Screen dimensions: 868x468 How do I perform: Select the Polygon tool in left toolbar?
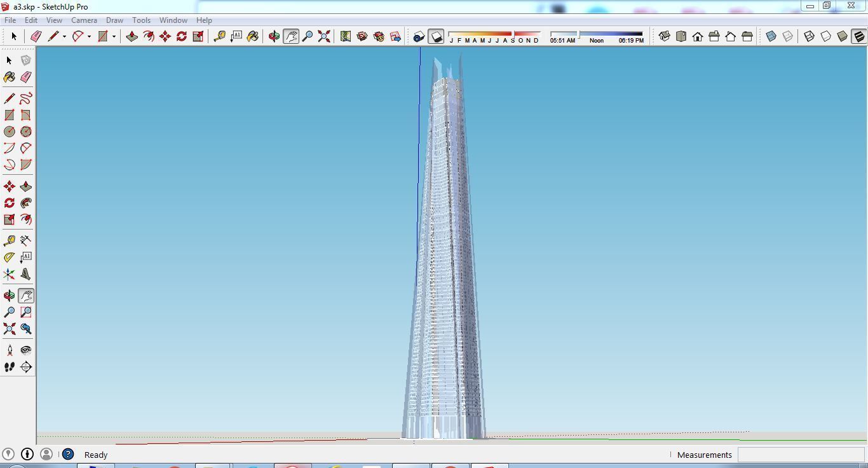click(26, 132)
